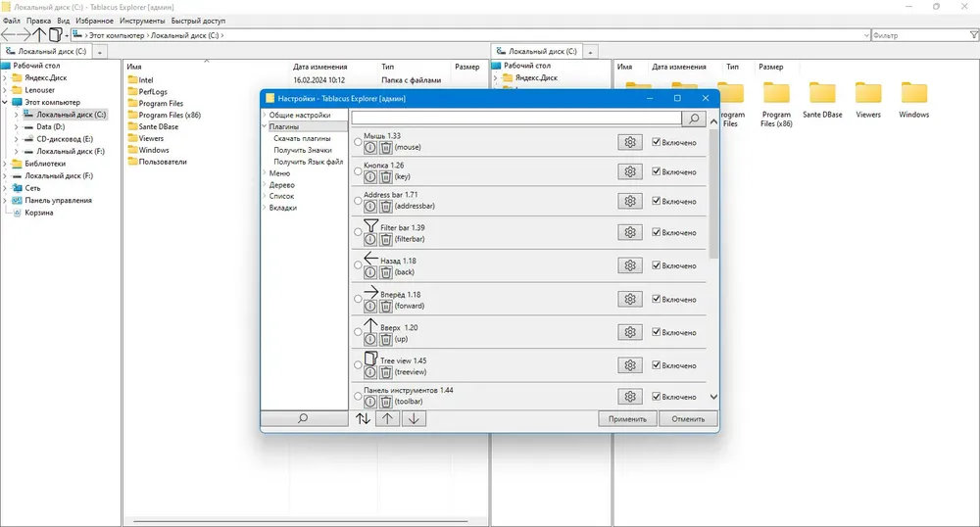Click the Применить button

(627, 419)
